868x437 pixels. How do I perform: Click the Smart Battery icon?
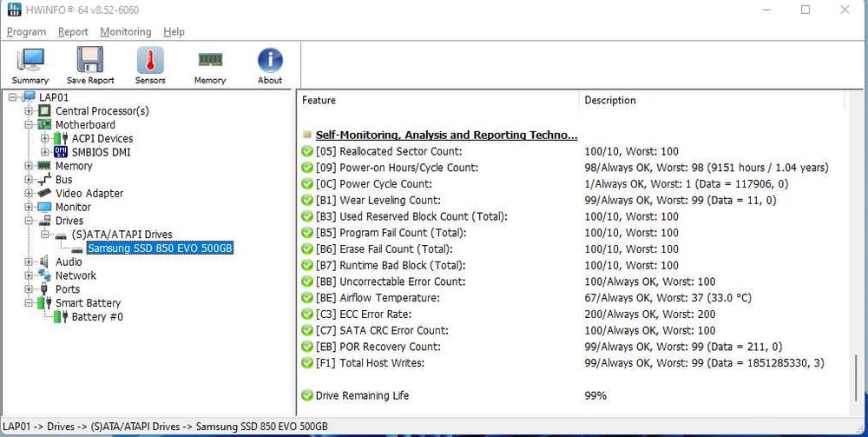pyautogui.click(x=44, y=303)
